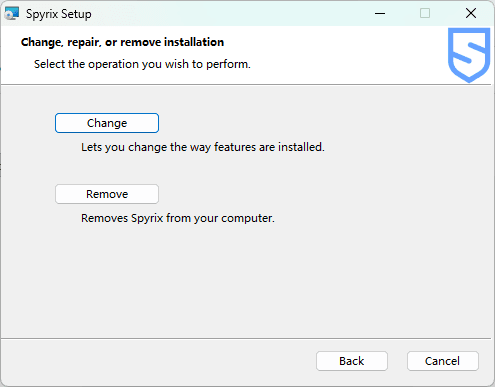This screenshot has width=495, height=387.
Task: Click 'Select the operation you wish to perform.' text
Action: click(x=142, y=64)
